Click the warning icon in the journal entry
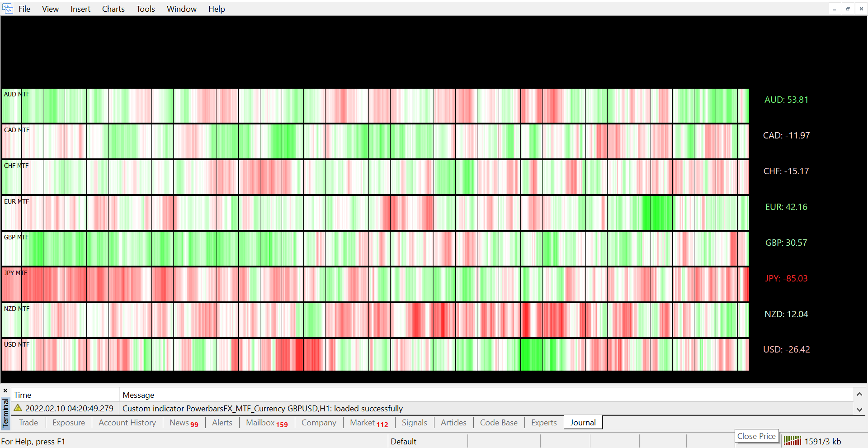This screenshot has width=868, height=448. coord(18,408)
